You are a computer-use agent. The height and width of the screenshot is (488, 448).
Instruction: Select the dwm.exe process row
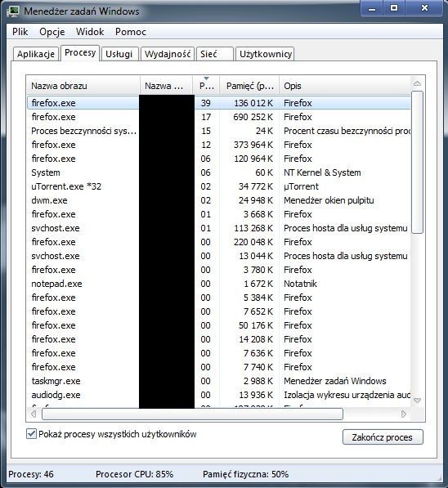[x=219, y=200]
